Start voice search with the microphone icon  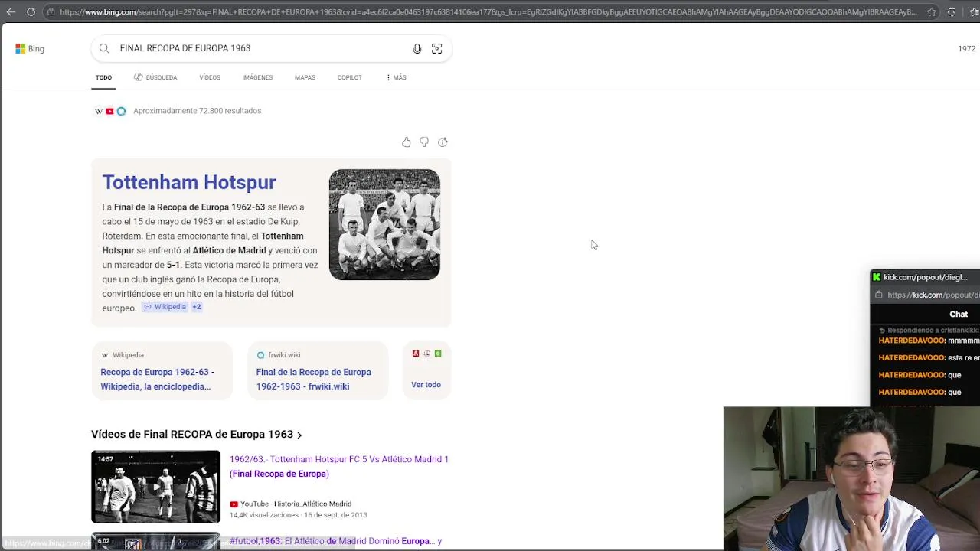tap(416, 48)
